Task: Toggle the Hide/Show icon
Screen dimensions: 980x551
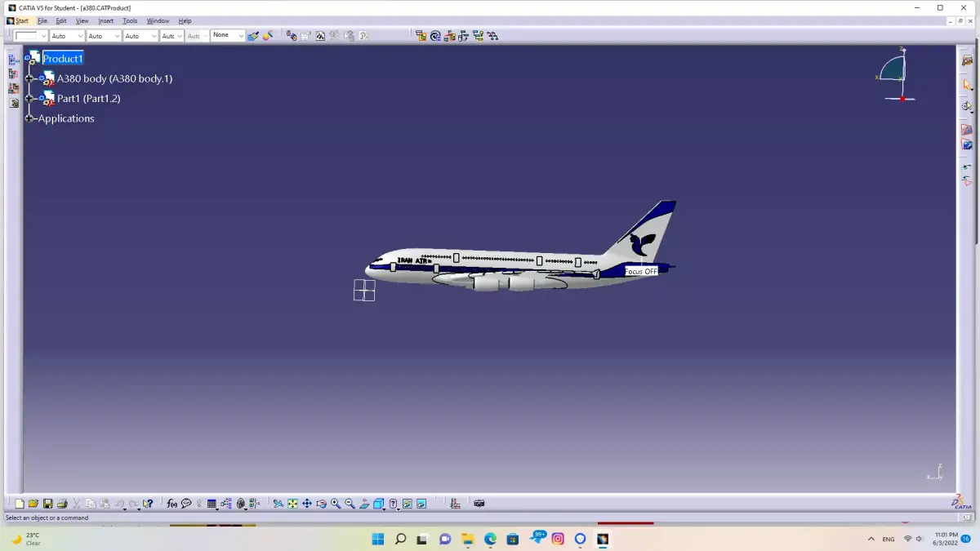Action: [x=407, y=504]
